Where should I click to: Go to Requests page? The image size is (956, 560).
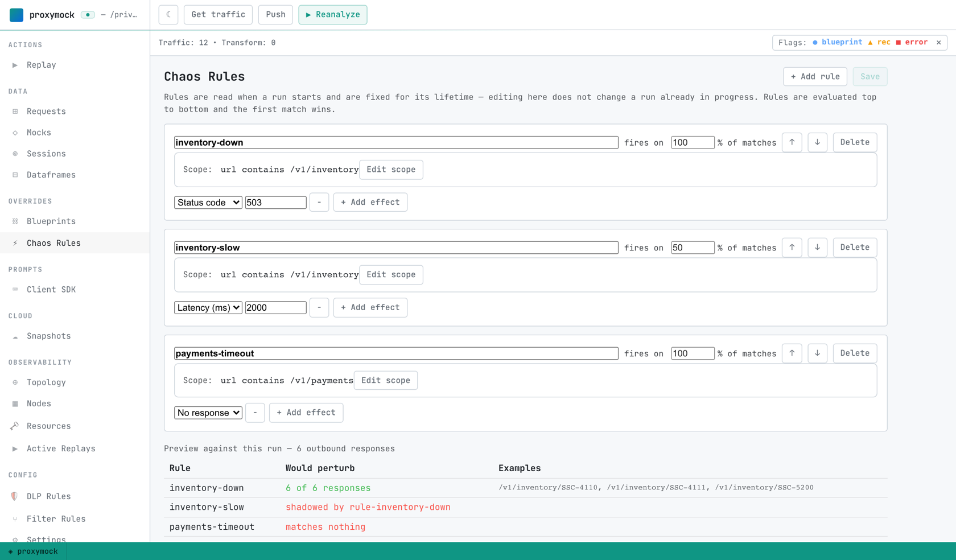pos(75,112)
